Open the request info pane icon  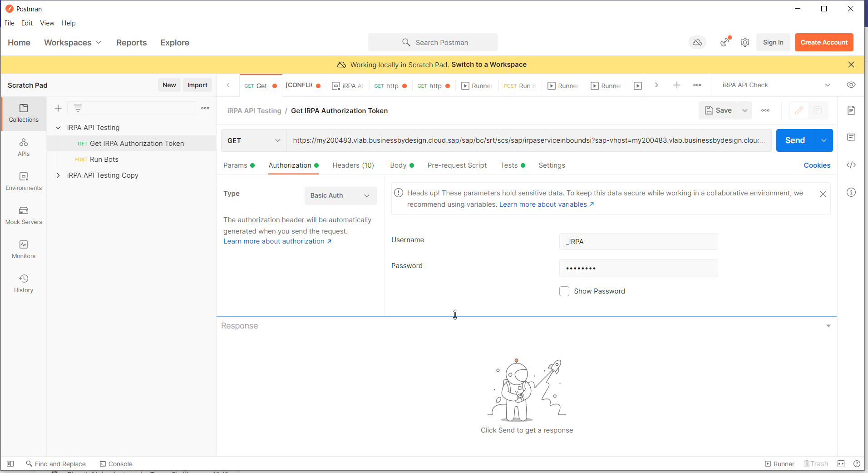click(x=851, y=192)
